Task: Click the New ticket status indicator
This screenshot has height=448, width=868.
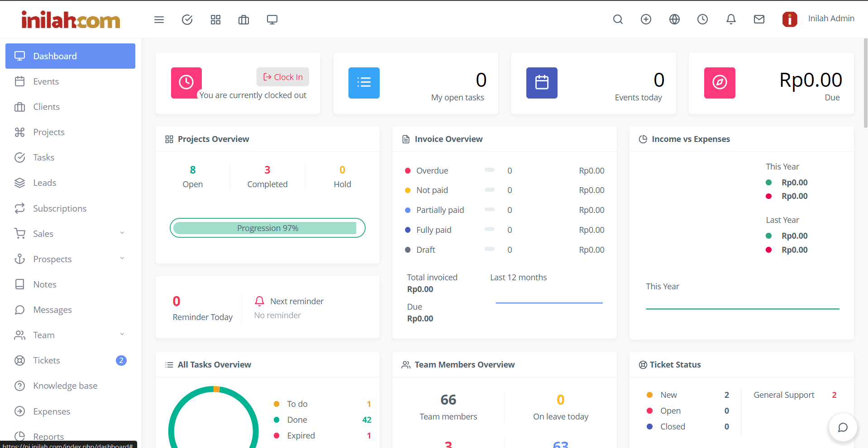Action: [x=650, y=395]
